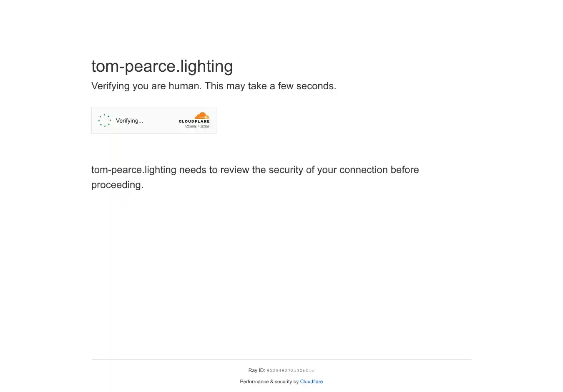This screenshot has height=392, width=563.
Task: Click the "Verifying you are human." sentence
Action: click(146, 86)
